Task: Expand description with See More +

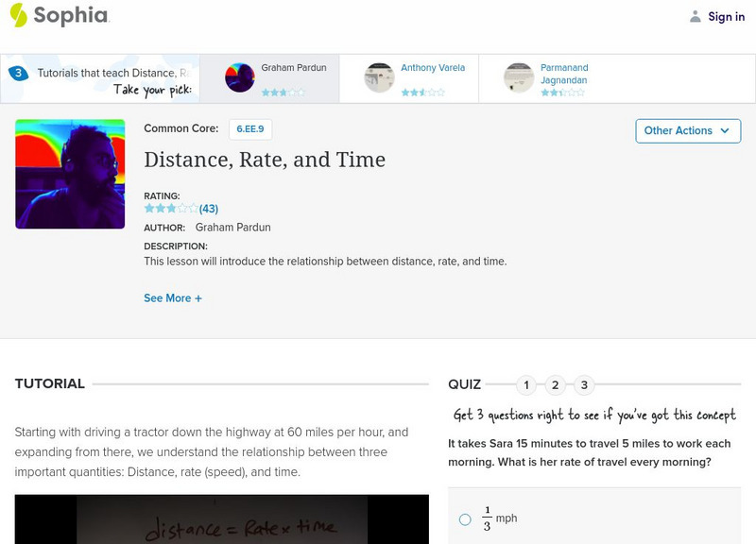Action: [x=173, y=298]
